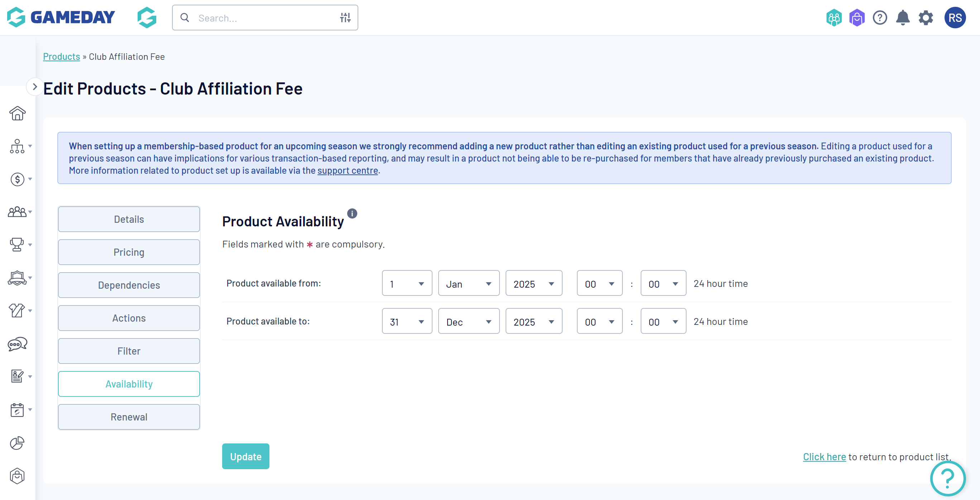
Task: Open the dollar finances sidebar icon
Action: tap(17, 179)
